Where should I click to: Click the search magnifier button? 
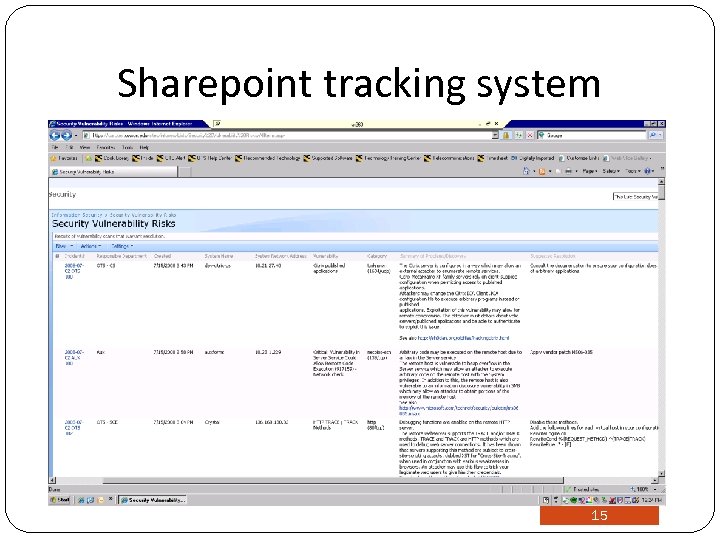pyautogui.click(x=652, y=135)
